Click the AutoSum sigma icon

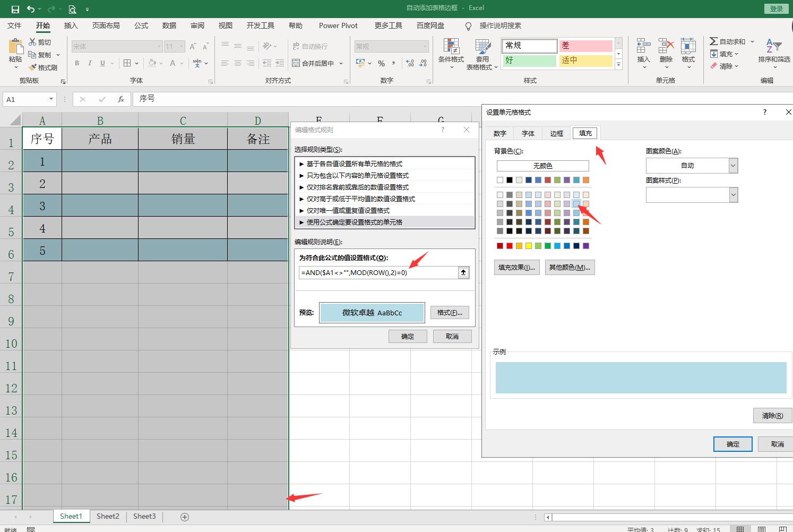click(x=714, y=41)
